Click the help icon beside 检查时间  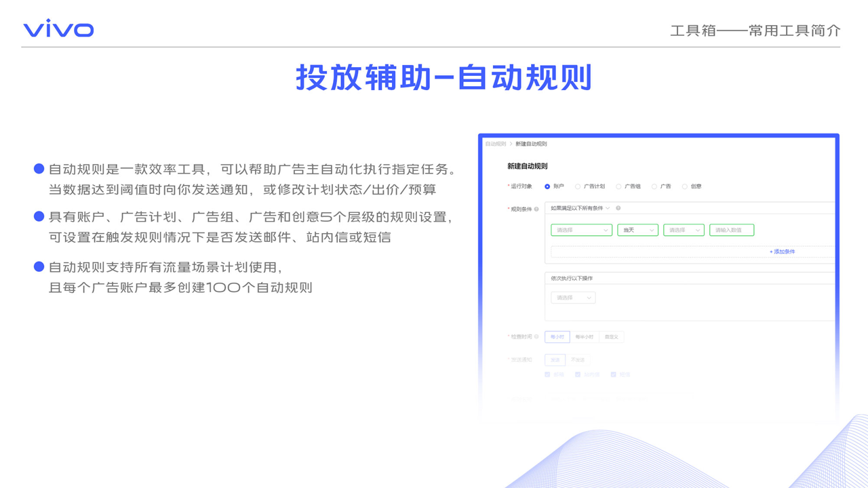point(538,337)
